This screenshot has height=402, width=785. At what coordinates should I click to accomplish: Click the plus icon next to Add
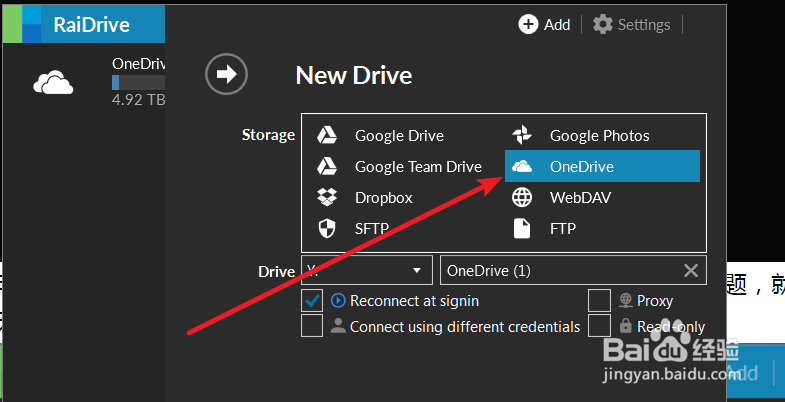(x=528, y=24)
